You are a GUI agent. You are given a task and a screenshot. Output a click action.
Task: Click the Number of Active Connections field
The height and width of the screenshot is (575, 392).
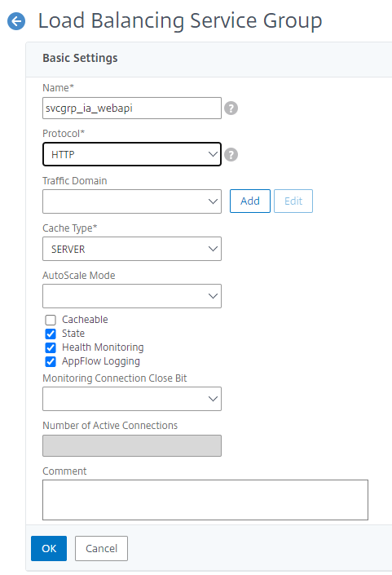pyautogui.click(x=132, y=446)
